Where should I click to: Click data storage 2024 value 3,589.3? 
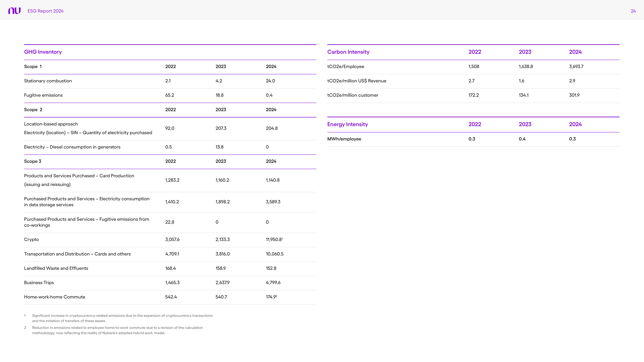pyautogui.click(x=273, y=202)
